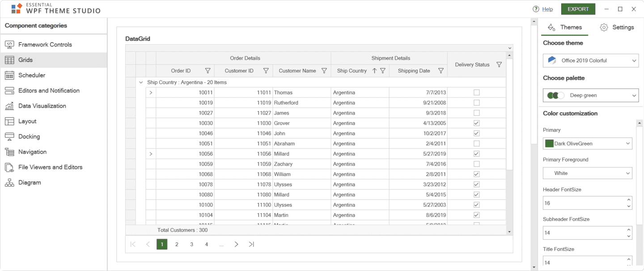Toggle delivery checkbox for Abraham's order 10051
The width and height of the screenshot is (644, 271).
(476, 144)
